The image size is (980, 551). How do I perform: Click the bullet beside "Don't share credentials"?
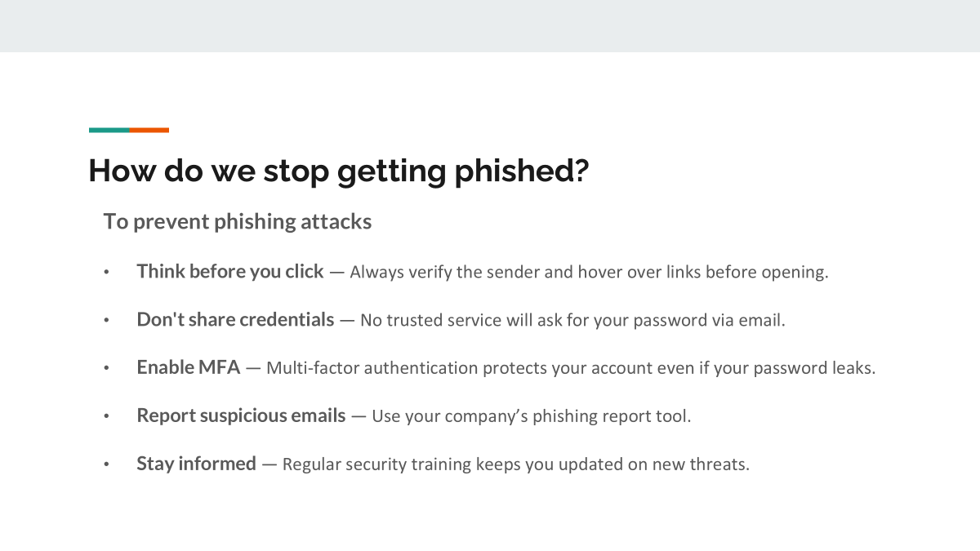pos(105,321)
